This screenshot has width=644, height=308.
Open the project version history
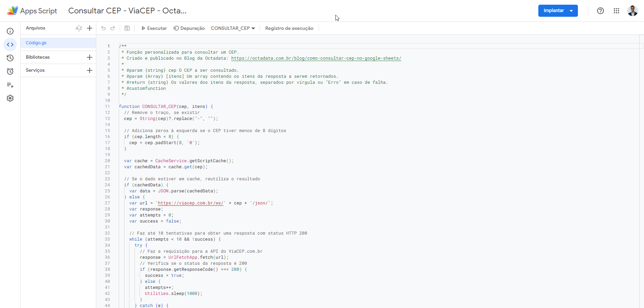(10, 58)
